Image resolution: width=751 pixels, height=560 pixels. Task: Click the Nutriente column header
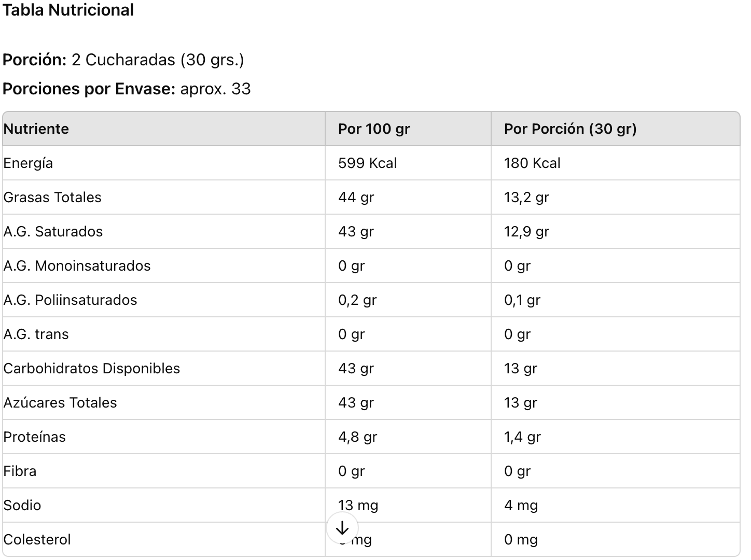pos(36,129)
